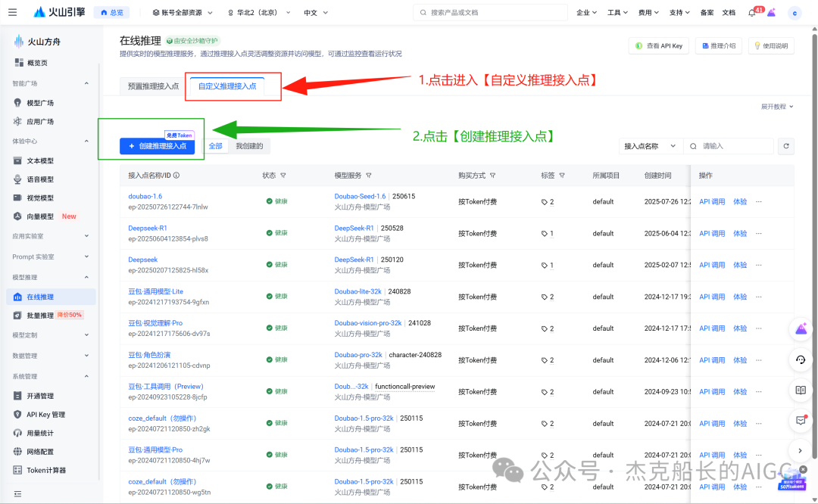Viewport: 818px width, 504px height.
Task: Filter by the 购买方式 column funnel icon
Action: click(x=492, y=176)
